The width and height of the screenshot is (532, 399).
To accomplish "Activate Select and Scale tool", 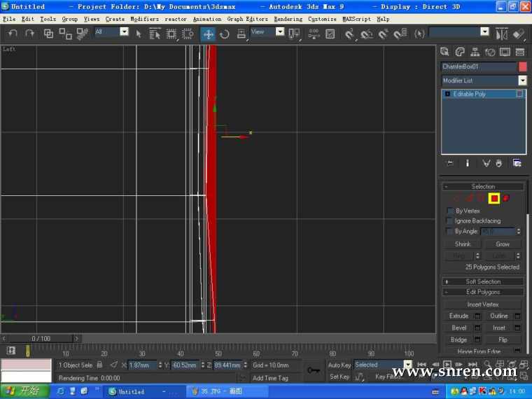I will point(241,34).
